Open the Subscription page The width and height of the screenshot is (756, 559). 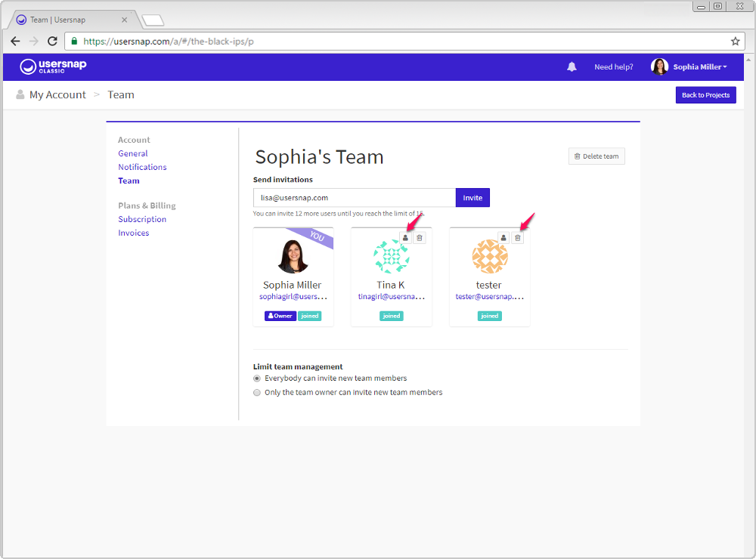pyautogui.click(x=142, y=219)
